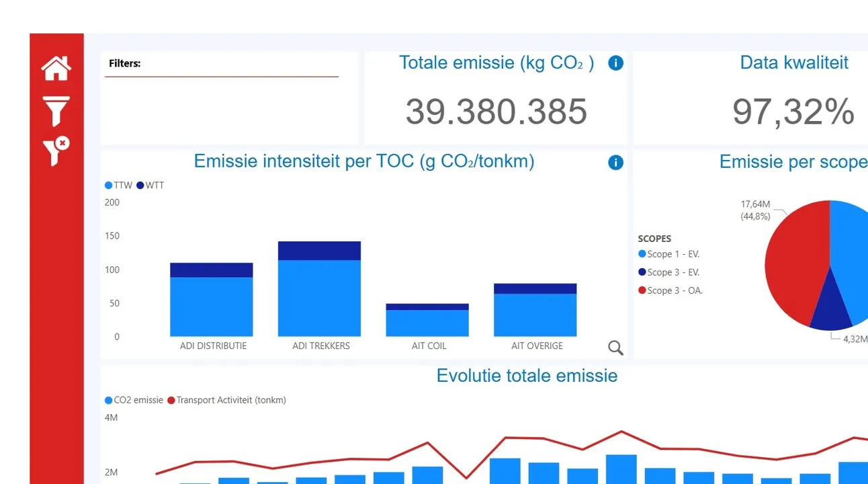Click the SCOPES legend heading
Image resolution: width=868 pixels, height=484 pixels.
click(x=654, y=239)
